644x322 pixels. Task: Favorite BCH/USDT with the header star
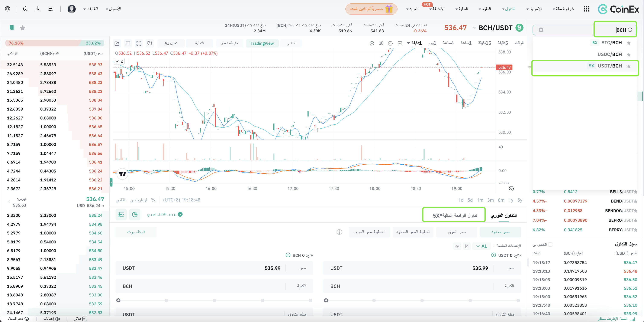23,28
